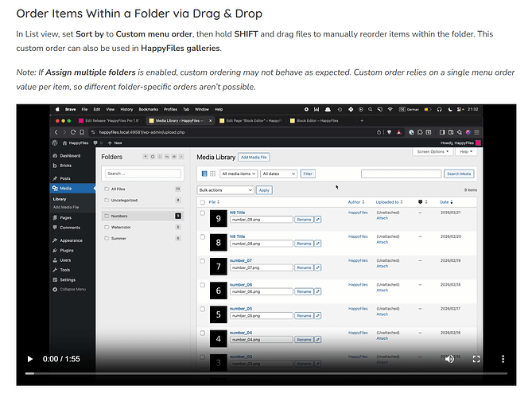Click the Filter button
Image resolution: width=532 pixels, height=398 pixels.
308,174
